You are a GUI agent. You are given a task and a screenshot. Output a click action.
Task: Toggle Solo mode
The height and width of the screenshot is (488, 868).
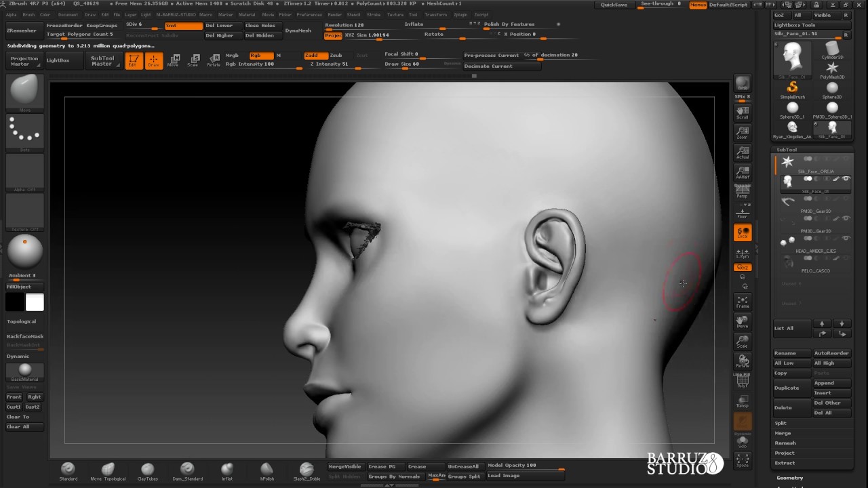coord(743,441)
